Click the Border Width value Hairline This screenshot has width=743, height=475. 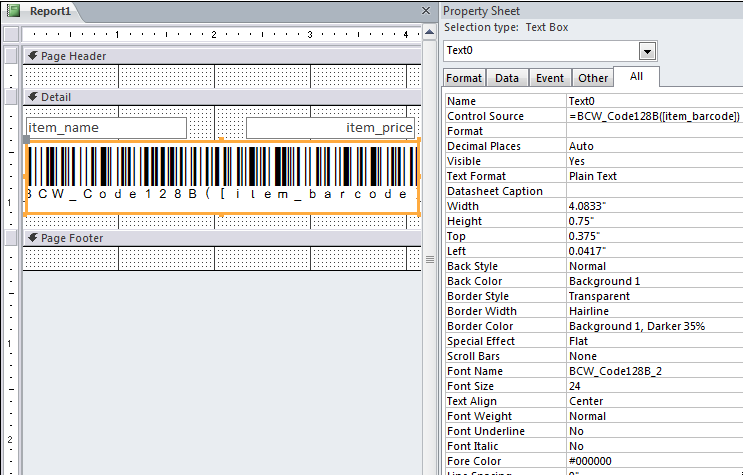(655, 311)
